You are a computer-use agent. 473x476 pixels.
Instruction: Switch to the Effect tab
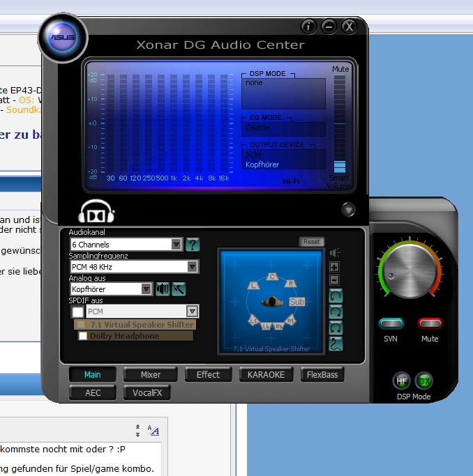pyautogui.click(x=208, y=375)
